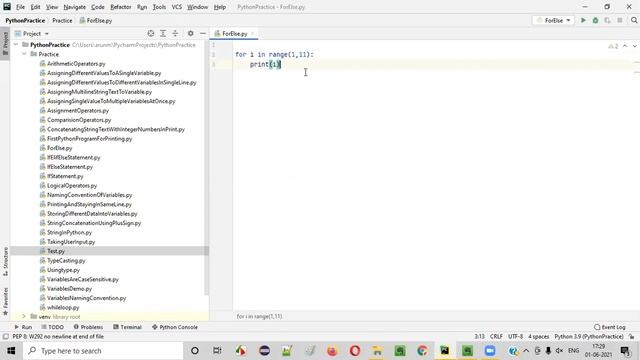Change UTF-8 file encoding in status bar

pos(516,337)
